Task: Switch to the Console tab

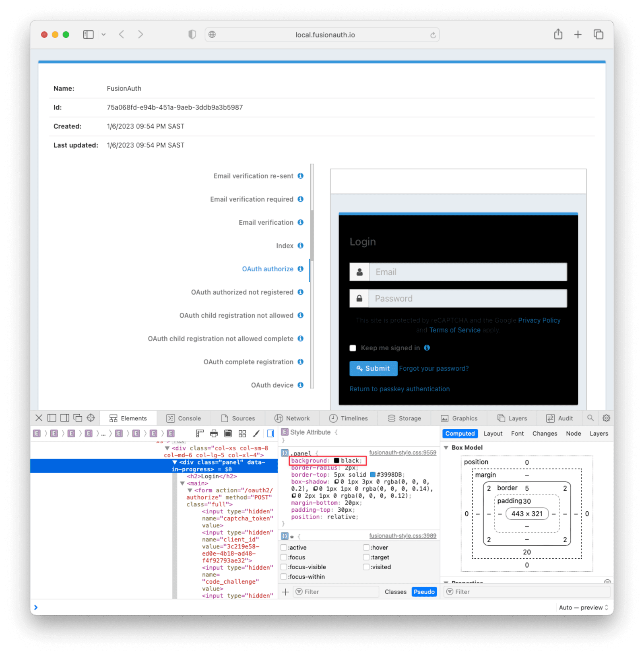Action: pos(184,418)
